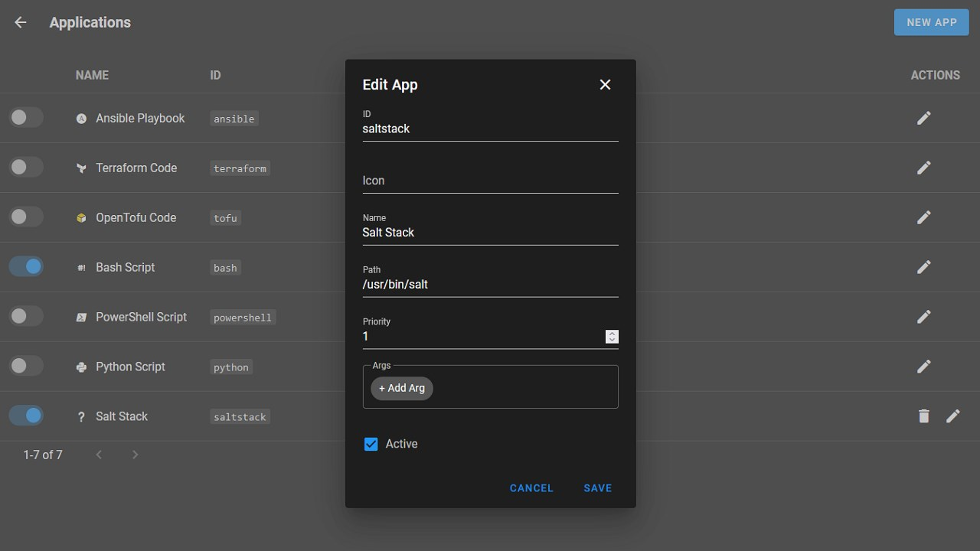This screenshot has height=551, width=980.
Task: Click SAVE in the Edit App dialog
Action: coord(597,487)
